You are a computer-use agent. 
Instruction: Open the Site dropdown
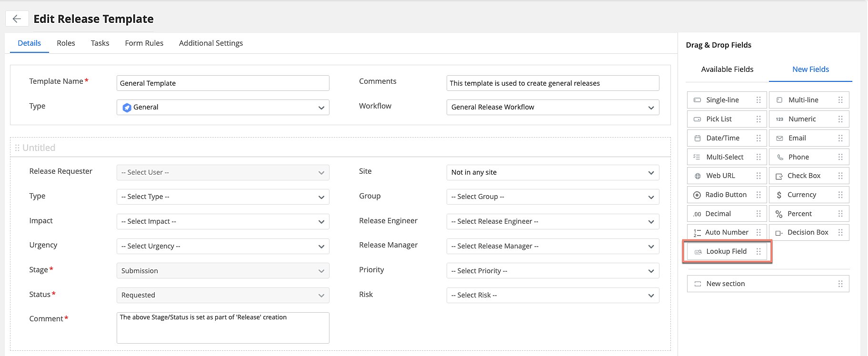(552, 172)
